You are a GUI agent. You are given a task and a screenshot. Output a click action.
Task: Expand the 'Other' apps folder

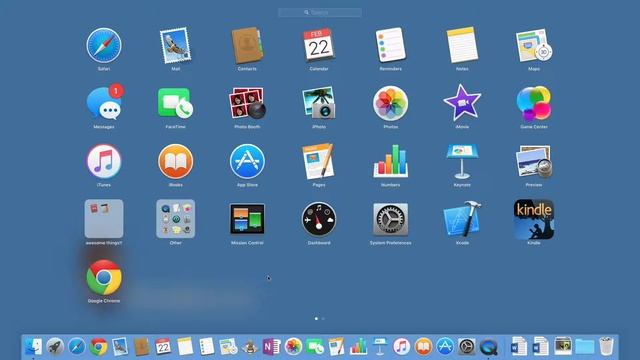(x=176, y=219)
